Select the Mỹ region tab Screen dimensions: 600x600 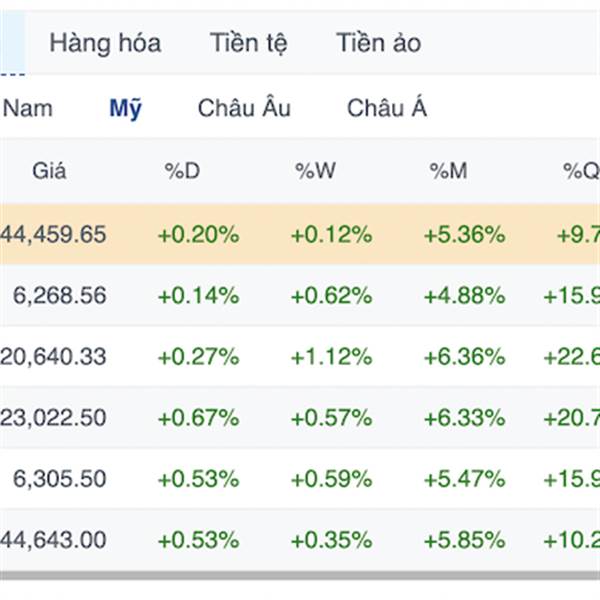(126, 108)
